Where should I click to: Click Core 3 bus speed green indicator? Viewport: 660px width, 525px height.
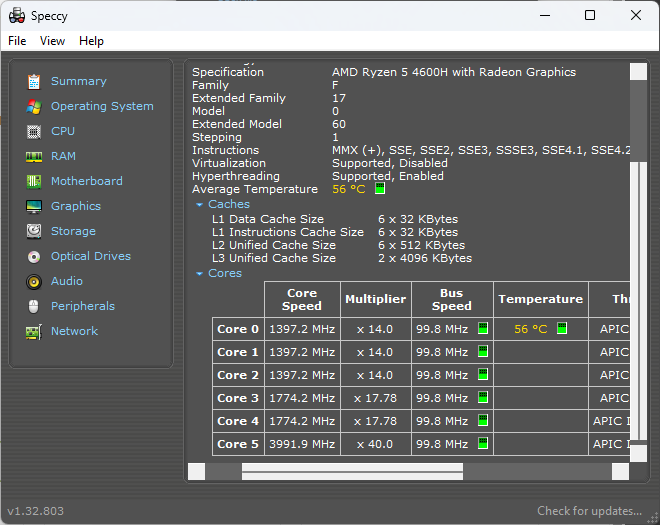pyautogui.click(x=483, y=397)
